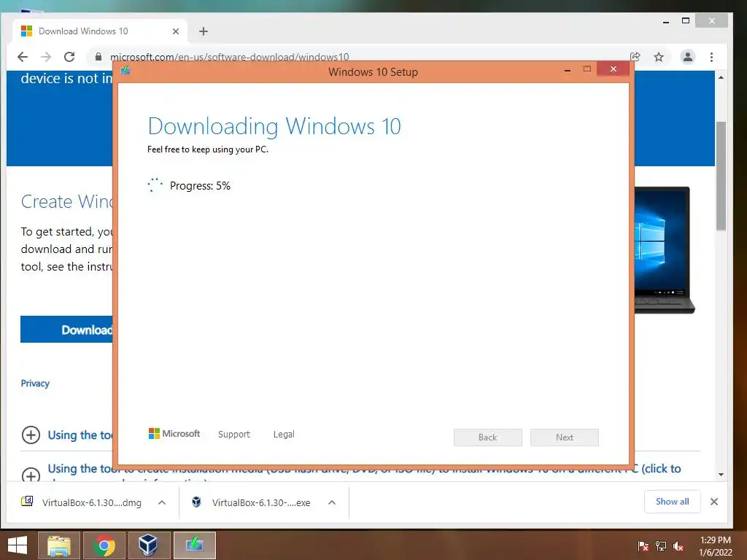Click the padlock site info icon

pyautogui.click(x=98, y=57)
